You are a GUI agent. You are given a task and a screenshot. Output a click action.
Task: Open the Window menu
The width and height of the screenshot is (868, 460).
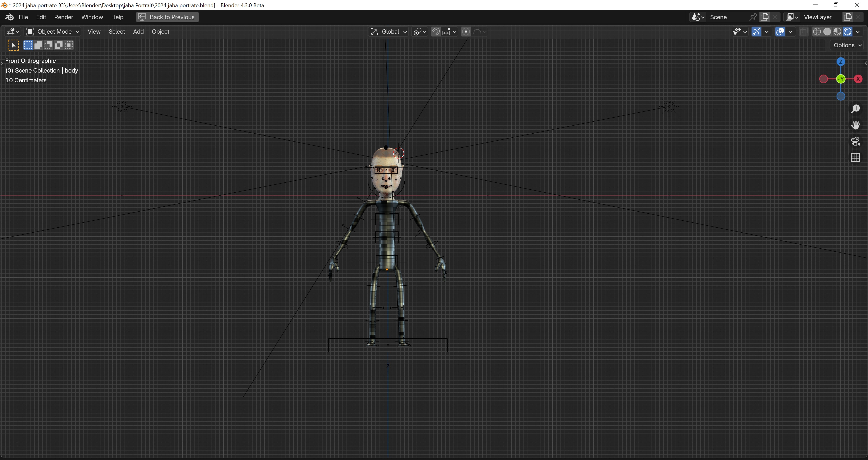click(92, 17)
